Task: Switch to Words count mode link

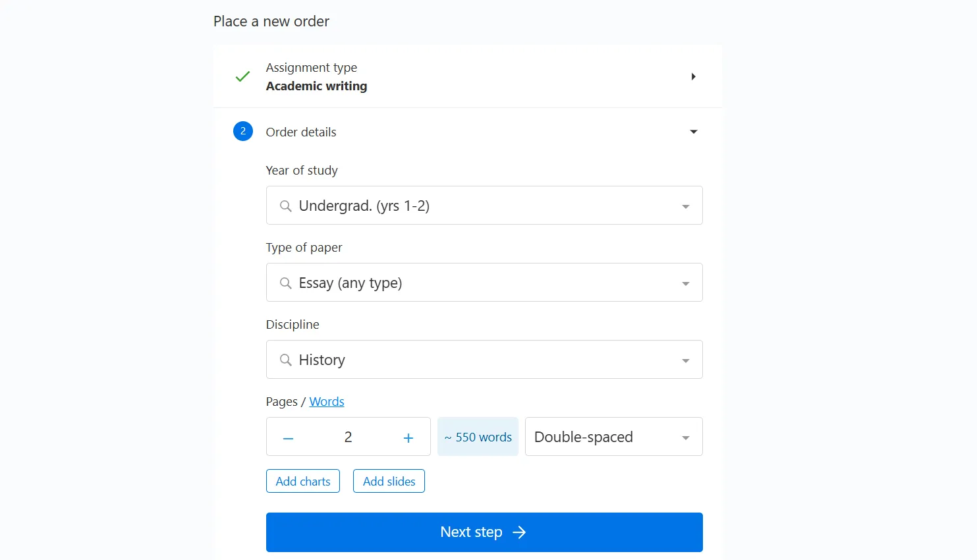Action: point(327,402)
